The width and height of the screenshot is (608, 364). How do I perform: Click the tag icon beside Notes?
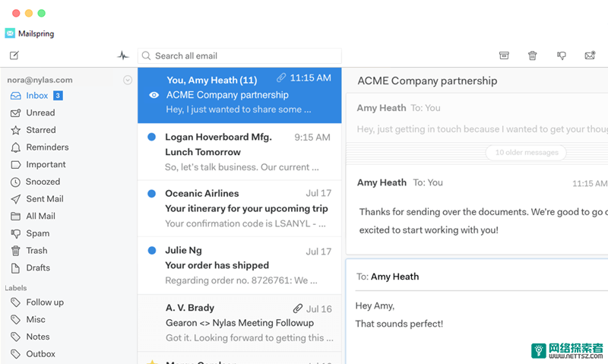point(15,337)
